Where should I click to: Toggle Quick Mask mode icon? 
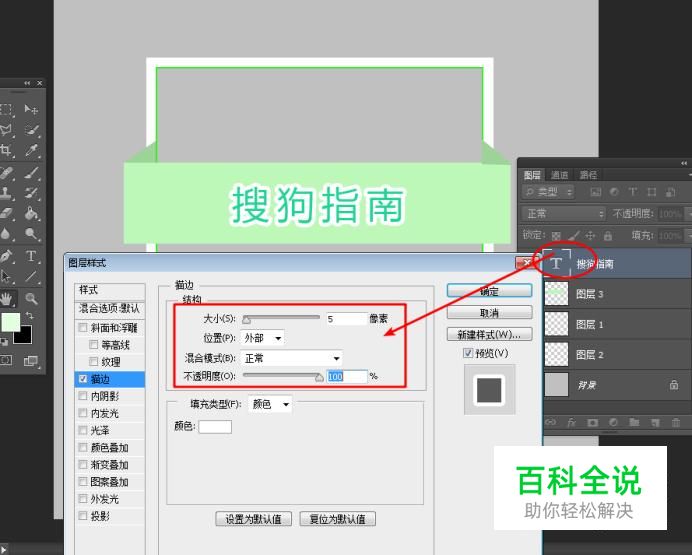tap(6, 360)
